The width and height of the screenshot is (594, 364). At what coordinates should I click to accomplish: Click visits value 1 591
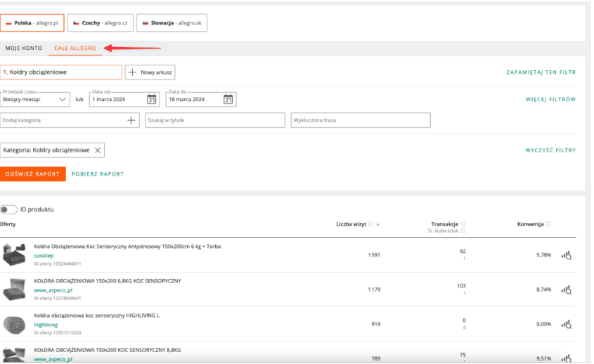(x=374, y=255)
